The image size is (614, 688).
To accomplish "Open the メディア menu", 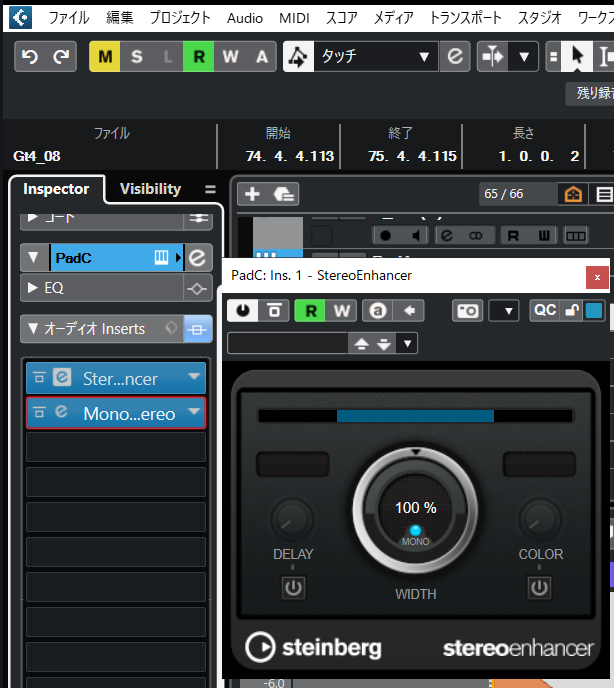I will [393, 18].
